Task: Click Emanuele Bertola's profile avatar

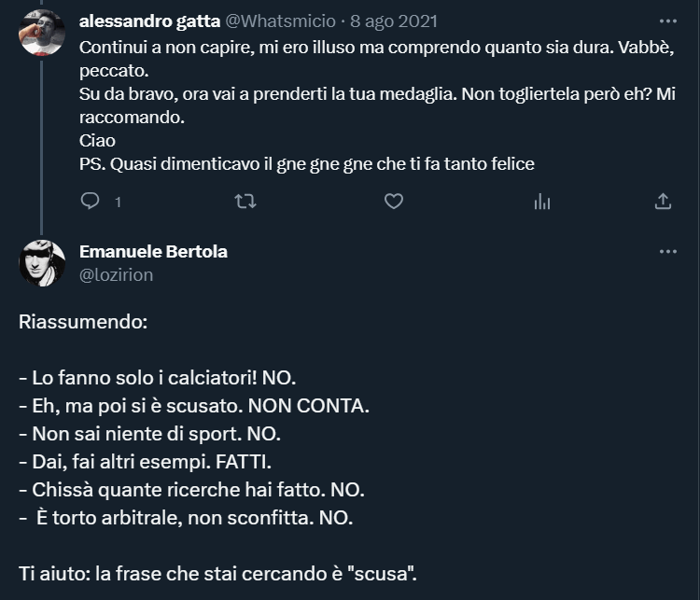Action: coord(42,263)
